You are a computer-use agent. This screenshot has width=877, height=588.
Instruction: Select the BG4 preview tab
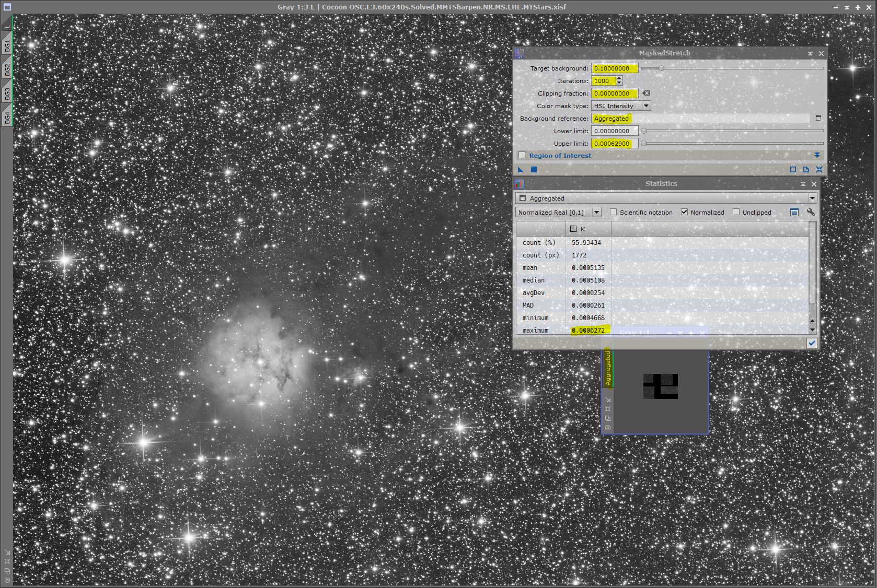(x=7, y=117)
